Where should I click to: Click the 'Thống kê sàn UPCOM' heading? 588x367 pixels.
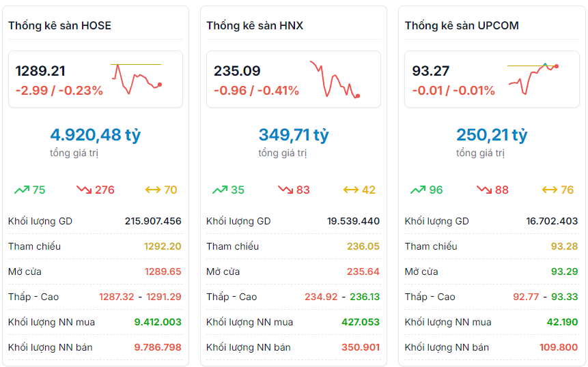[x=462, y=26]
